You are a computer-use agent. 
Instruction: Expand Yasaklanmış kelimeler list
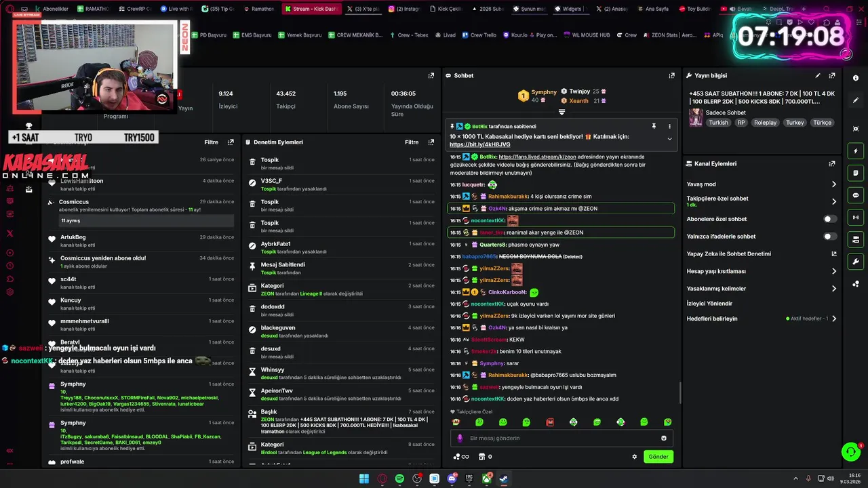tap(834, 289)
